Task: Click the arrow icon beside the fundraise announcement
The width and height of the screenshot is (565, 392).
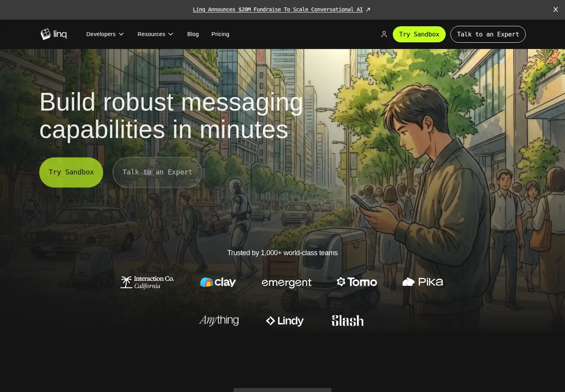Action: click(x=368, y=9)
